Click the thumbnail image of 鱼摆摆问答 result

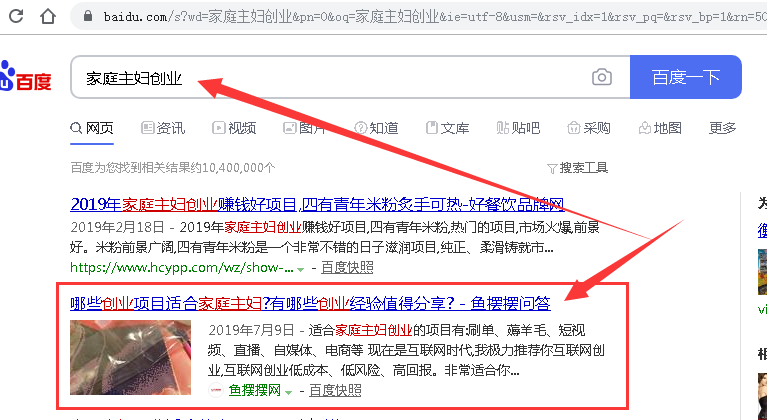(x=131, y=357)
